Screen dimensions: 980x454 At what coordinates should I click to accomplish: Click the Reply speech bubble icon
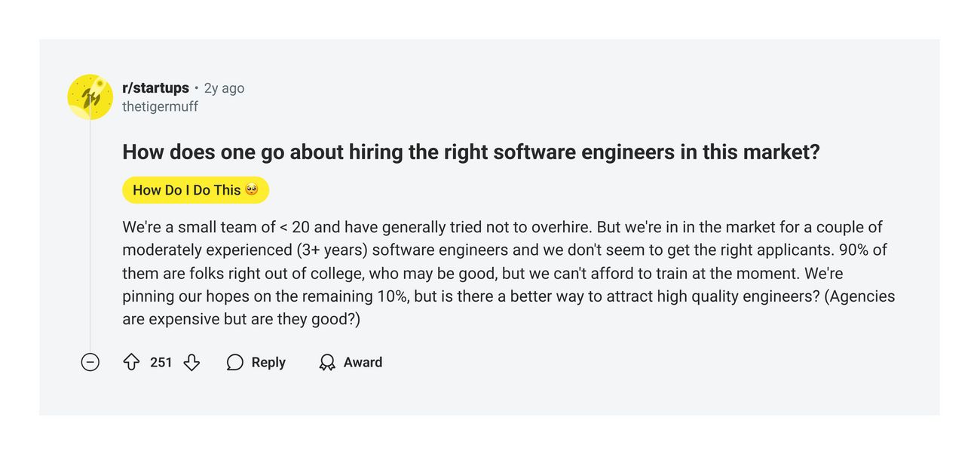(x=235, y=363)
